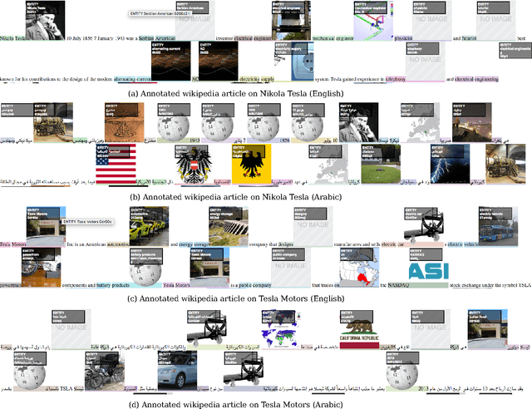This screenshot has width=532, height=409.
Task: Click the green lawn photo thumbnail
Action: coord(381,164)
